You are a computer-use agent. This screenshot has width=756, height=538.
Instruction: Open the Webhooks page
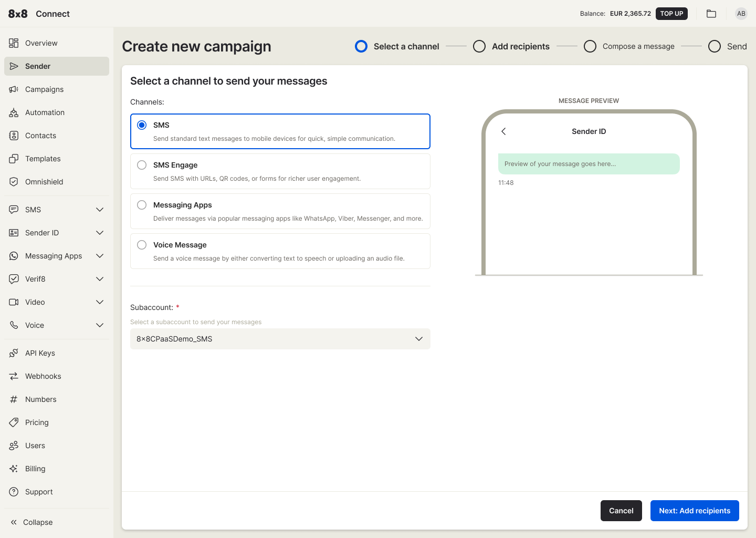pyautogui.click(x=42, y=376)
